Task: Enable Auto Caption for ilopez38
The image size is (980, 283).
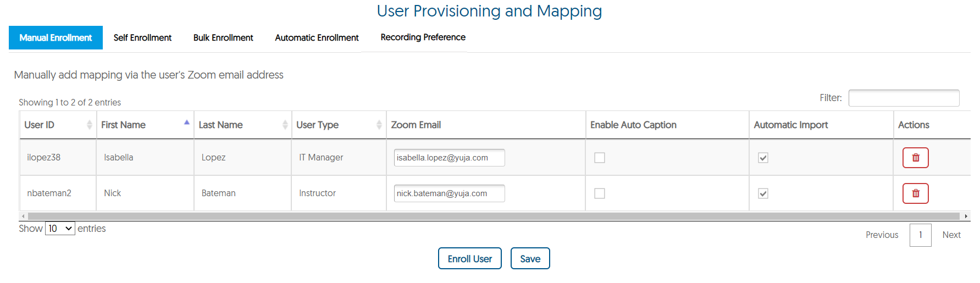Action: [600, 158]
